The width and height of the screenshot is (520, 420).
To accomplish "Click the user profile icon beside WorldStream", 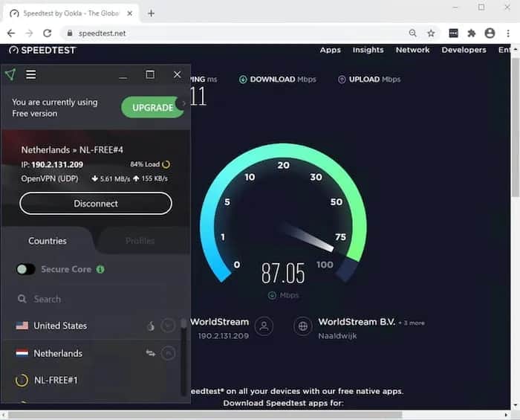I will [264, 326].
